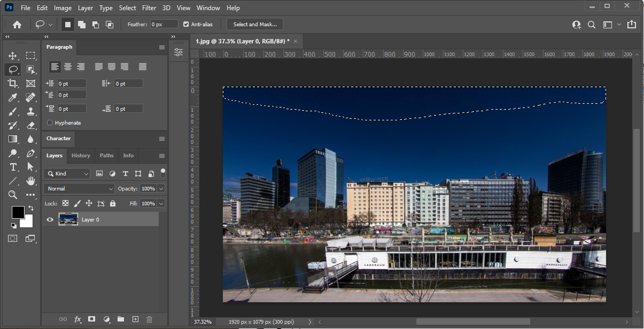Hide Layer 0 with the eye icon
Screen dimensions: 644x329
pos(50,219)
